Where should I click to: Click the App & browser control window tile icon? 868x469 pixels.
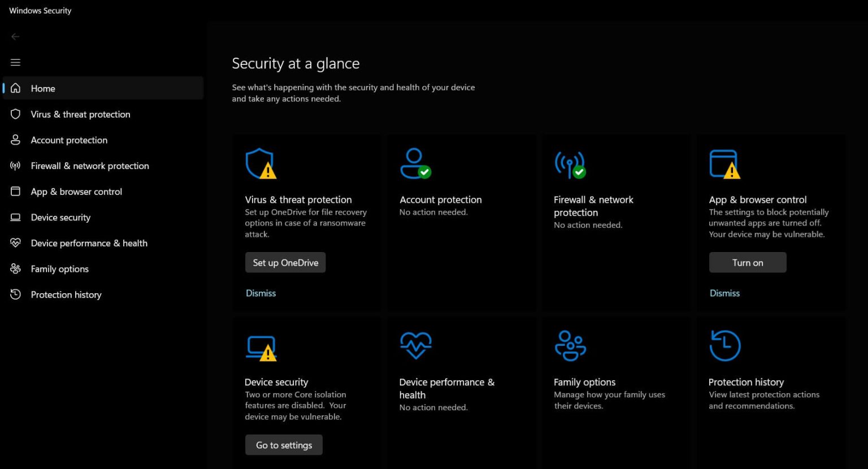pos(724,164)
